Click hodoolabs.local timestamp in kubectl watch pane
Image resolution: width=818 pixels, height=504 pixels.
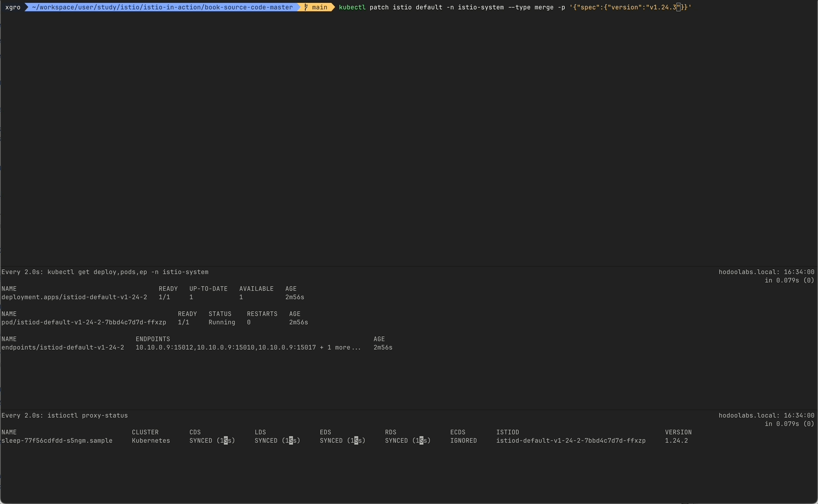[x=766, y=272]
